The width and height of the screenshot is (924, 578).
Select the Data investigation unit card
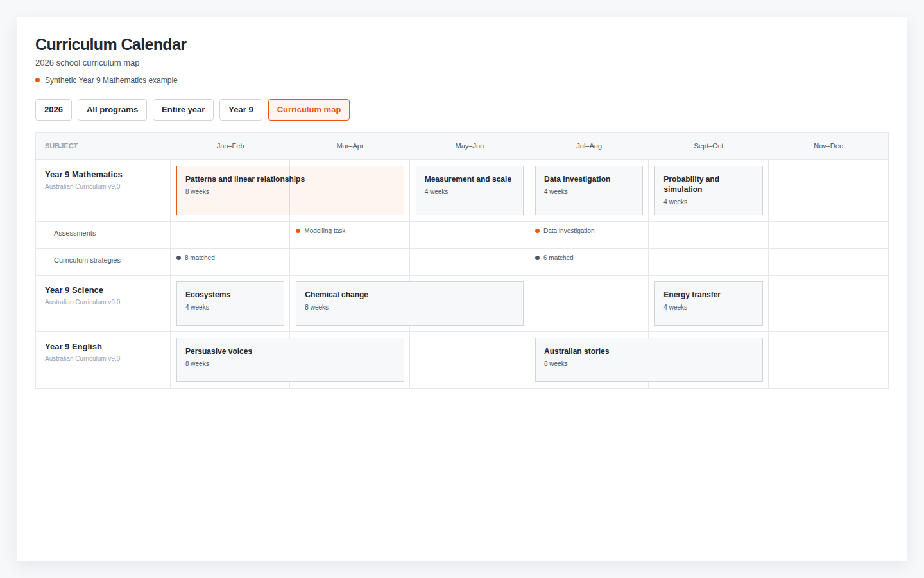pos(589,190)
